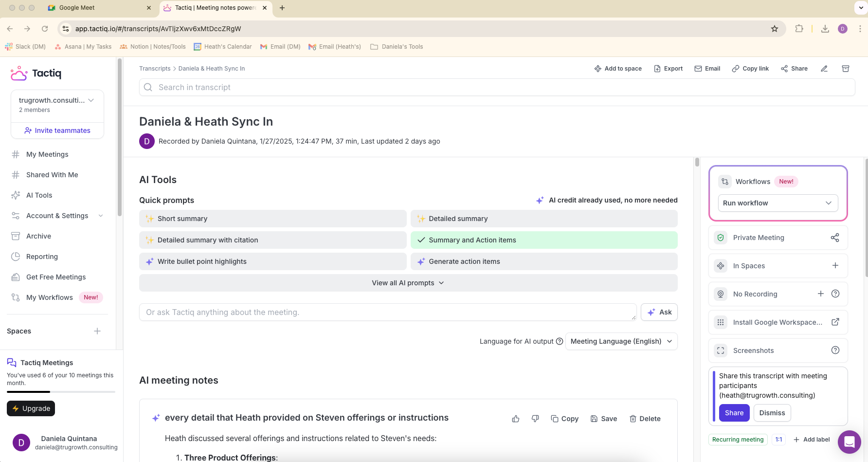Viewport: 868px width, 462px height.
Task: Click the blue Share button in transcript prompt
Action: [x=734, y=413]
